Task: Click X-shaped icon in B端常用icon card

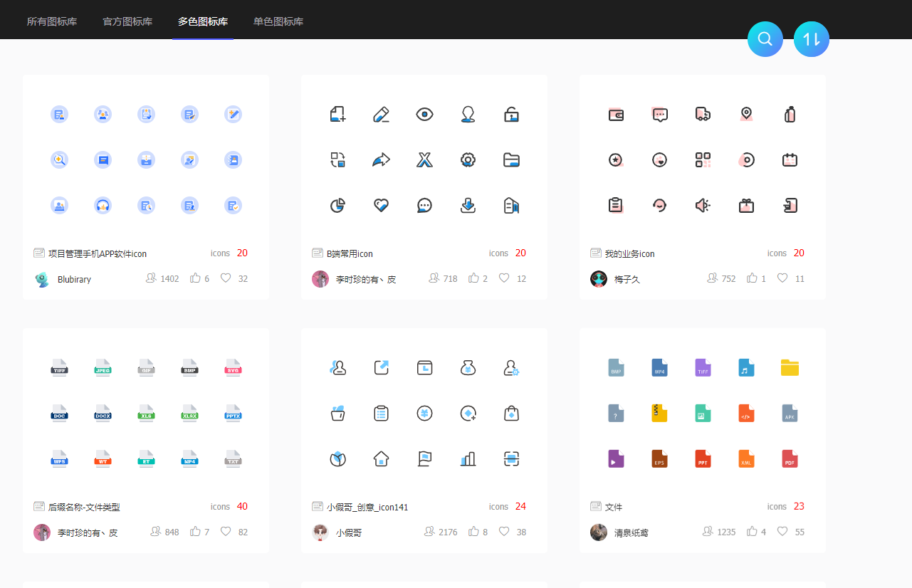Action: pos(424,159)
